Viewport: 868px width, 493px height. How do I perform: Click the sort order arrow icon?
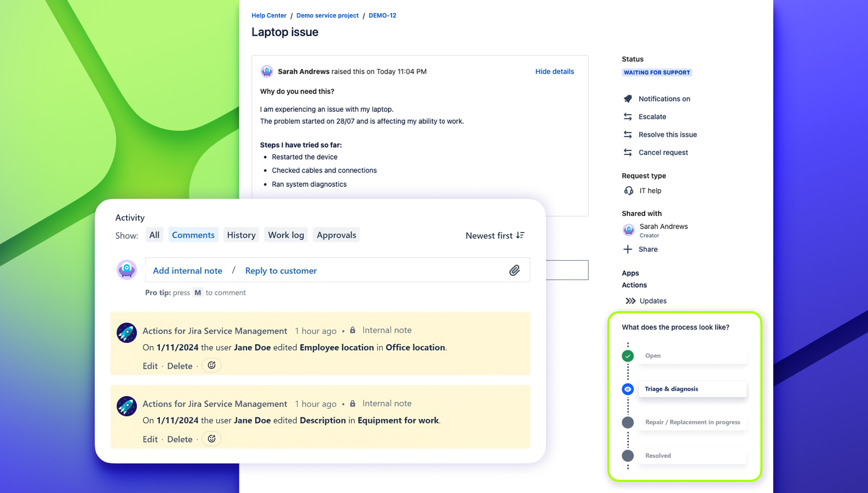pos(520,235)
